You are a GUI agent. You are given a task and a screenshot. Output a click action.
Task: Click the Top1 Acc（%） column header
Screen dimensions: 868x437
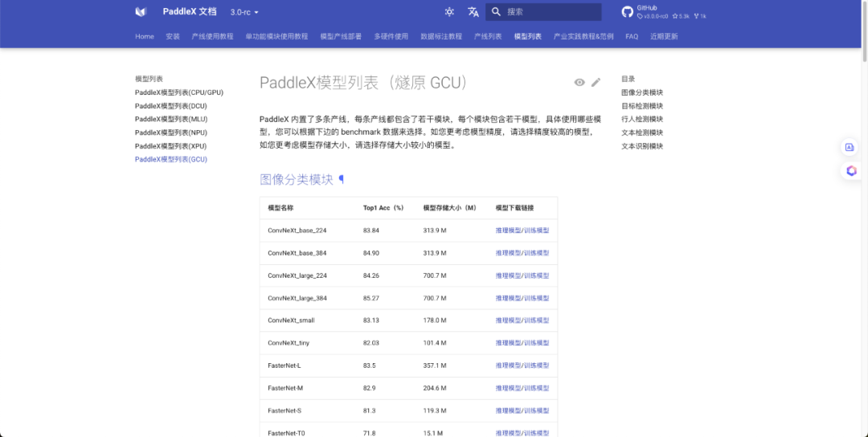point(383,208)
